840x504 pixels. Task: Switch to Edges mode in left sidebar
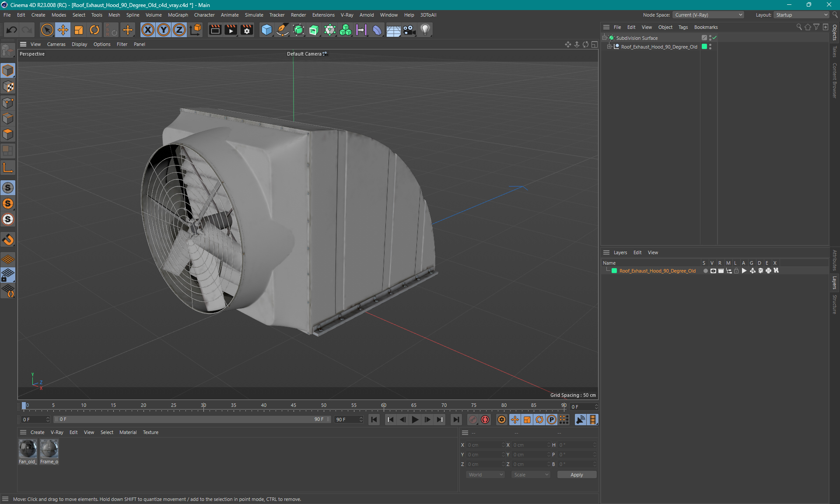(8, 119)
